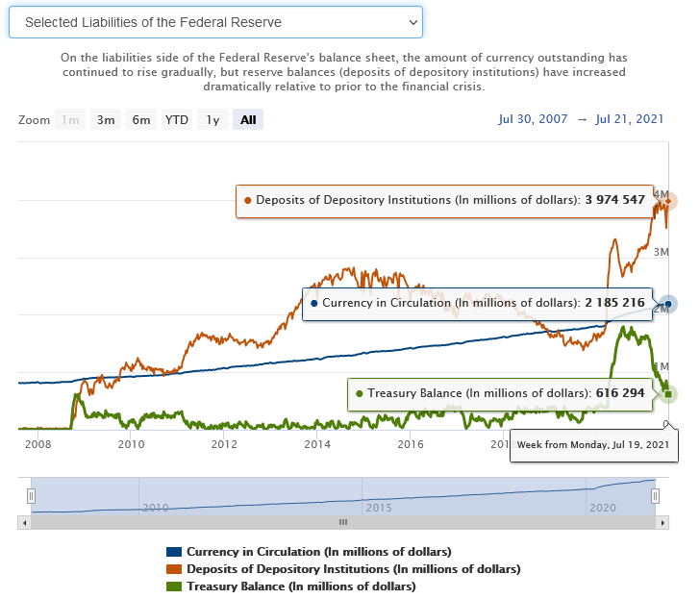Click the 2015 label in the navigator
700x599 pixels.
pyautogui.click(x=379, y=508)
